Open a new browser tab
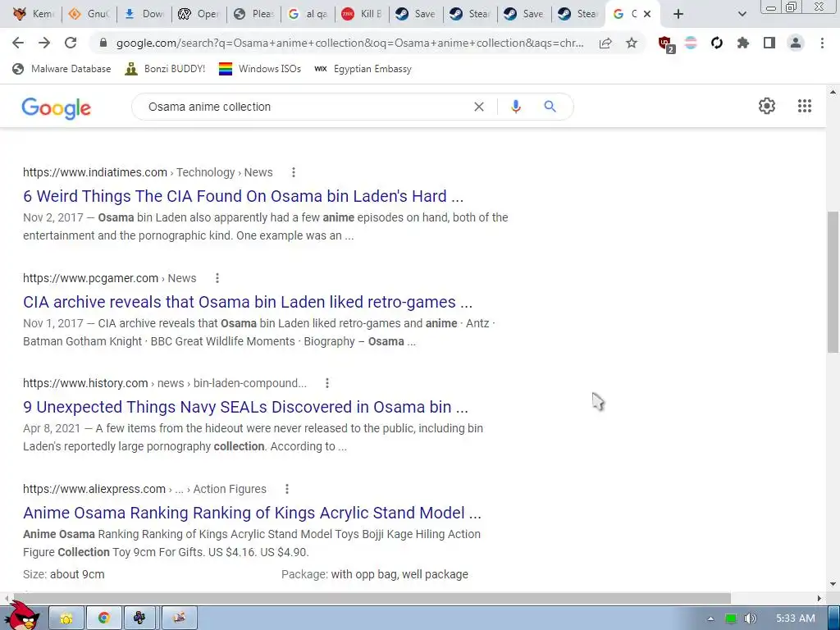This screenshot has height=630, width=840. [678, 14]
